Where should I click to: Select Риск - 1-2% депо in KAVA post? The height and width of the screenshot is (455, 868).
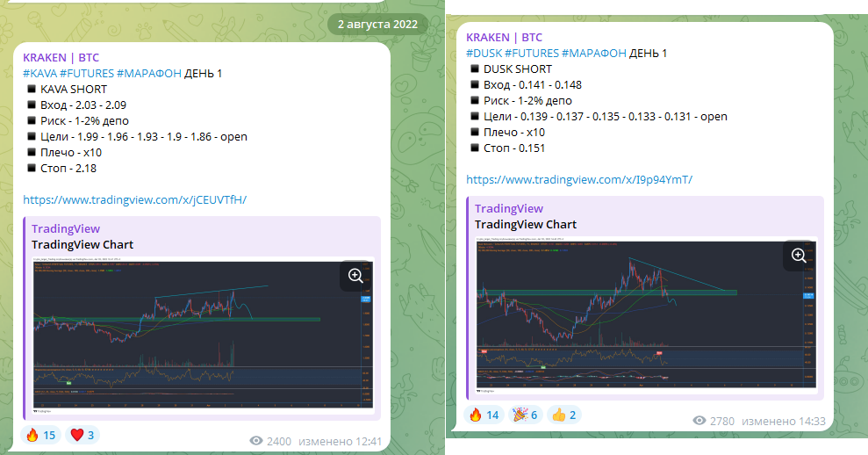(84, 121)
